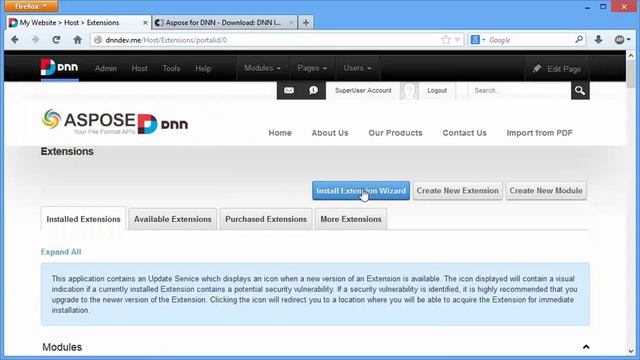Screen dimensions: 640x360
Task: Expand the Users dropdown
Action: 357,68
